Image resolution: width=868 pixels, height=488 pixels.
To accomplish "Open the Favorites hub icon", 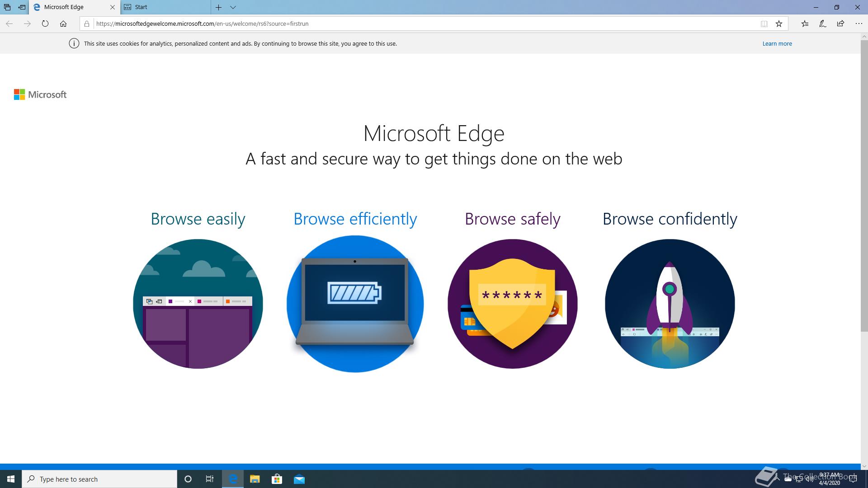I will click(x=805, y=23).
